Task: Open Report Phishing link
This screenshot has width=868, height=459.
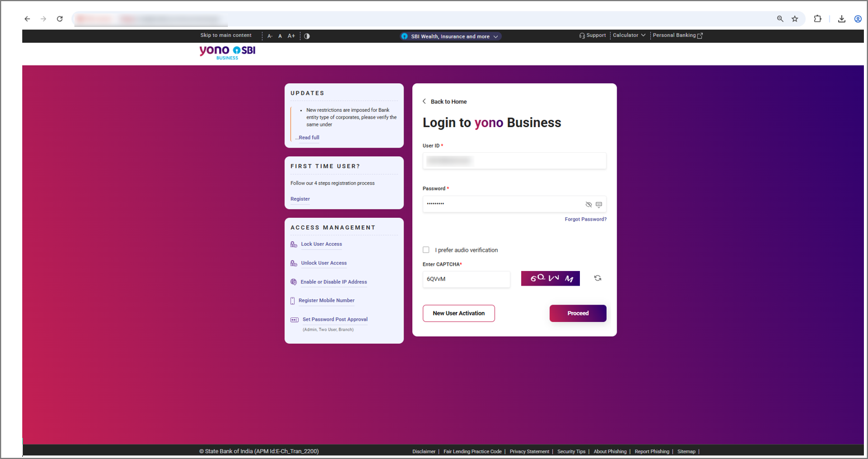Action: (x=652, y=451)
